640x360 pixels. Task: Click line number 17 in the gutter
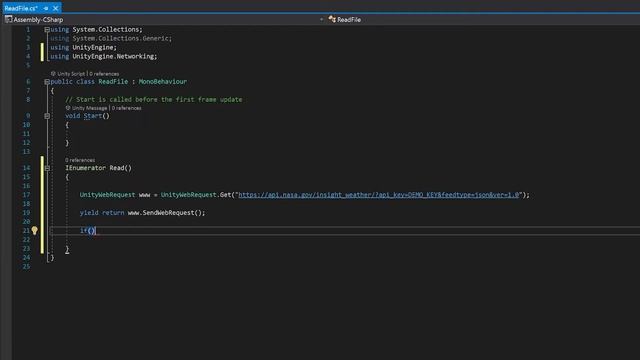coord(26,195)
